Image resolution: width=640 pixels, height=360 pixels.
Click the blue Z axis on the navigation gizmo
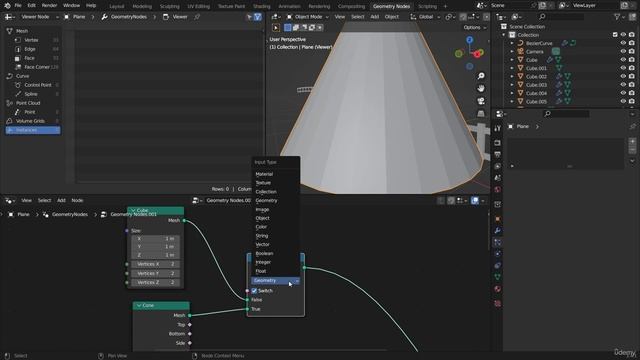coord(469,40)
